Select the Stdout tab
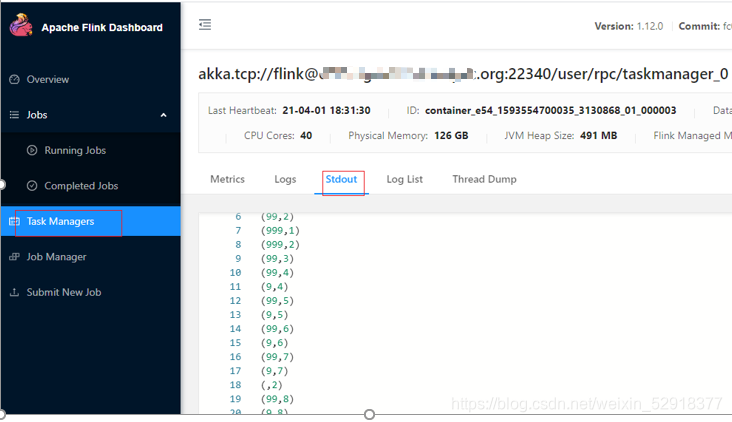Image resolution: width=732 pixels, height=422 pixels. pos(341,179)
